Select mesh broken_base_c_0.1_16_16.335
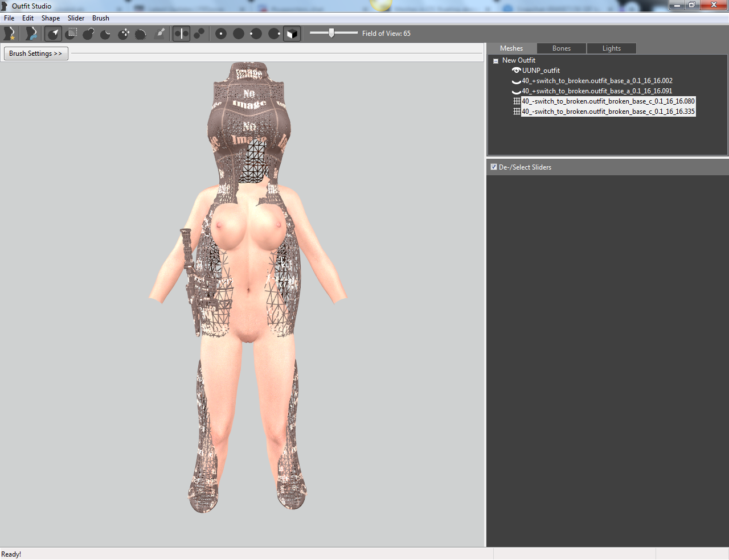 coord(608,112)
